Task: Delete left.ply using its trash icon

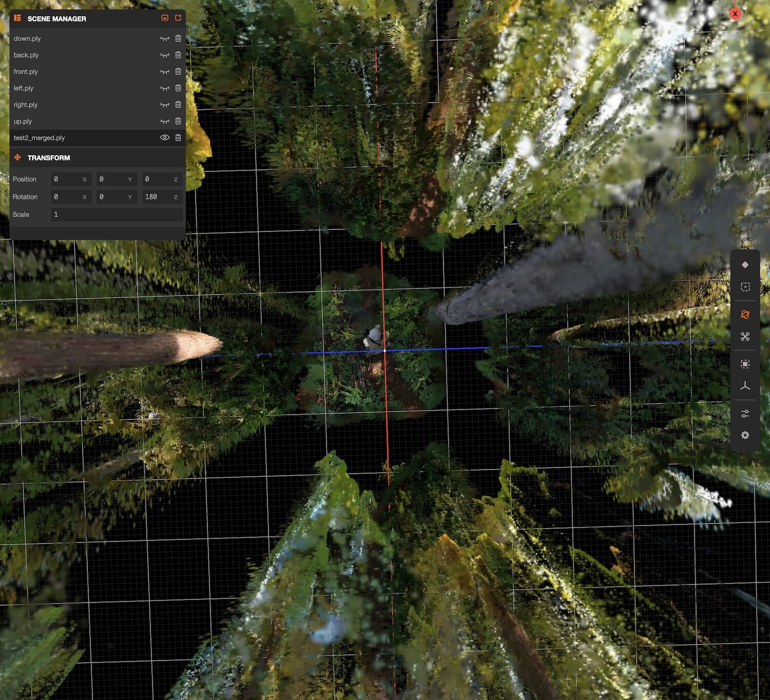Action: pyautogui.click(x=178, y=88)
